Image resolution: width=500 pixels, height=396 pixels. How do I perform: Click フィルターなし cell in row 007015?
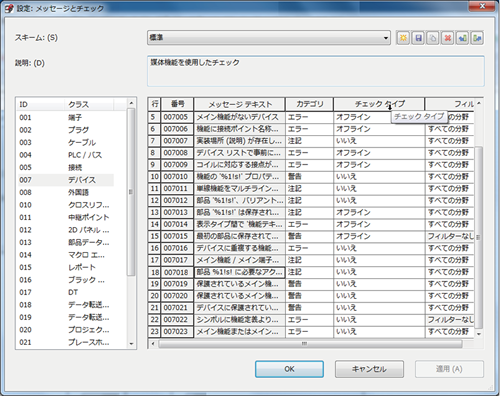[450, 236]
